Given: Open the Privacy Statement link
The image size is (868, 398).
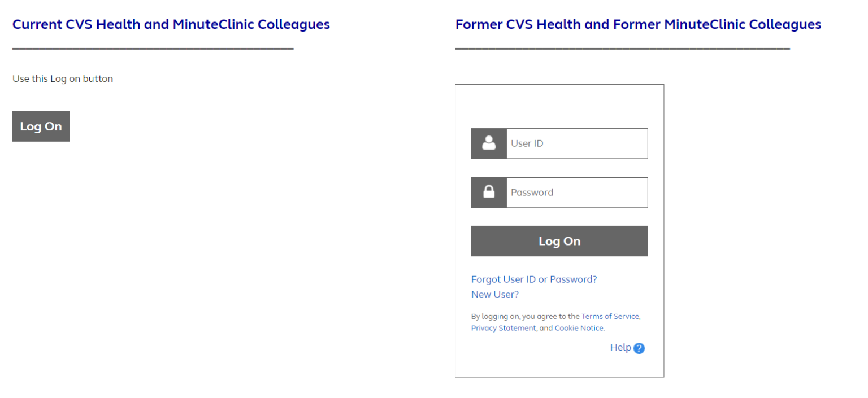Looking at the screenshot, I should tap(504, 328).
